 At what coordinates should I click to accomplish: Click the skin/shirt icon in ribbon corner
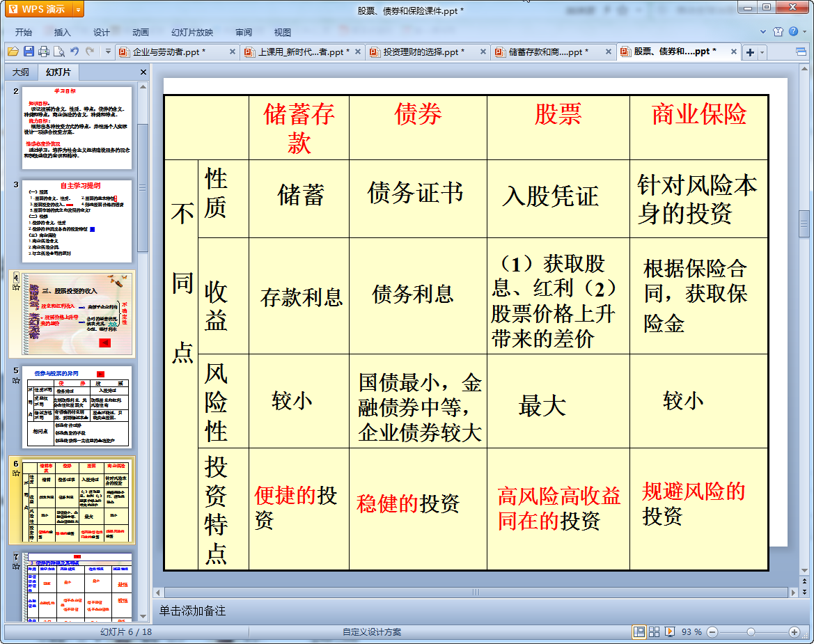[x=778, y=31]
